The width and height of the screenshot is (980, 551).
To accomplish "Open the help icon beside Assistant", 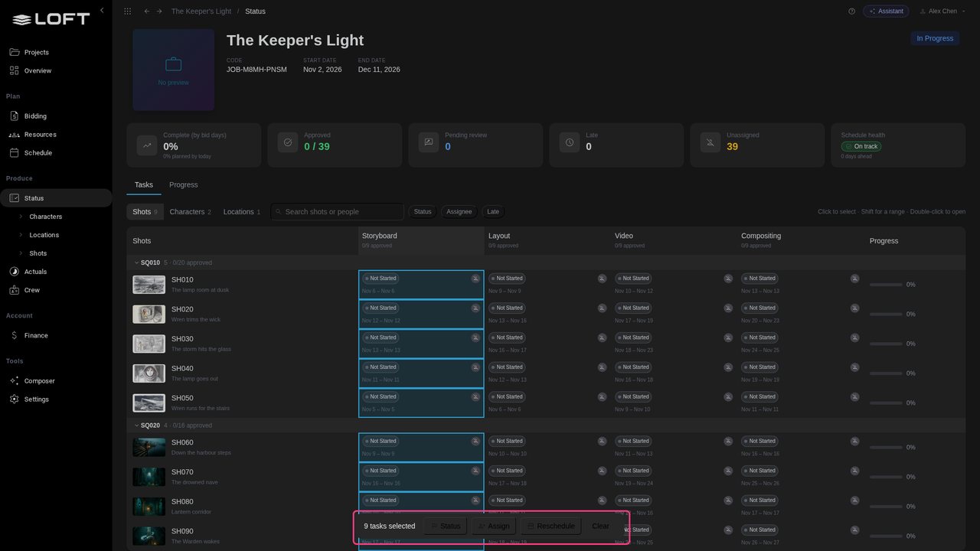I will pyautogui.click(x=852, y=11).
